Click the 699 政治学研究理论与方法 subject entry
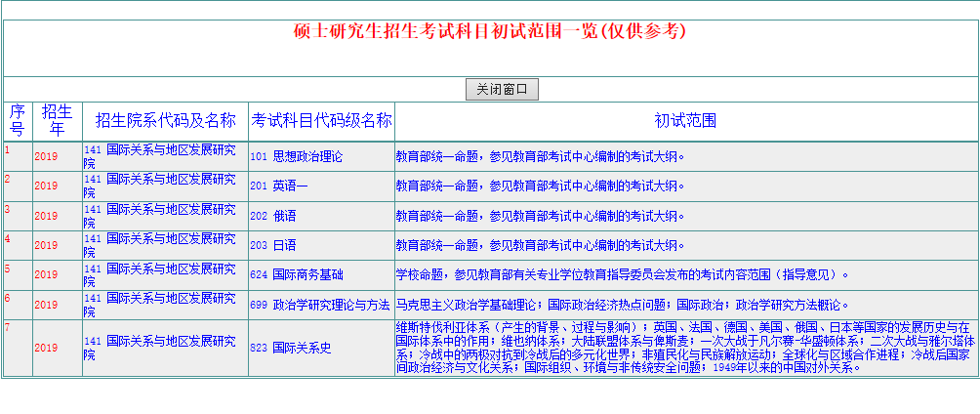This screenshot has width=980, height=414. pyautogui.click(x=320, y=305)
